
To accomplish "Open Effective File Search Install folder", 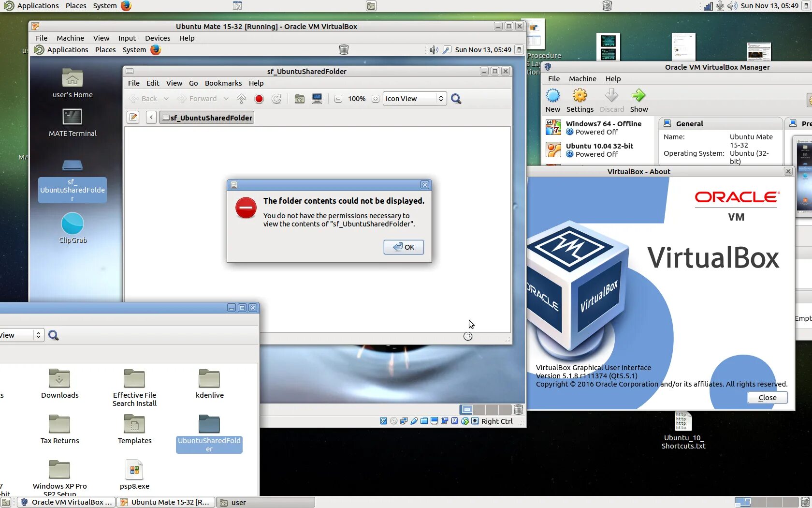I will (134, 387).
